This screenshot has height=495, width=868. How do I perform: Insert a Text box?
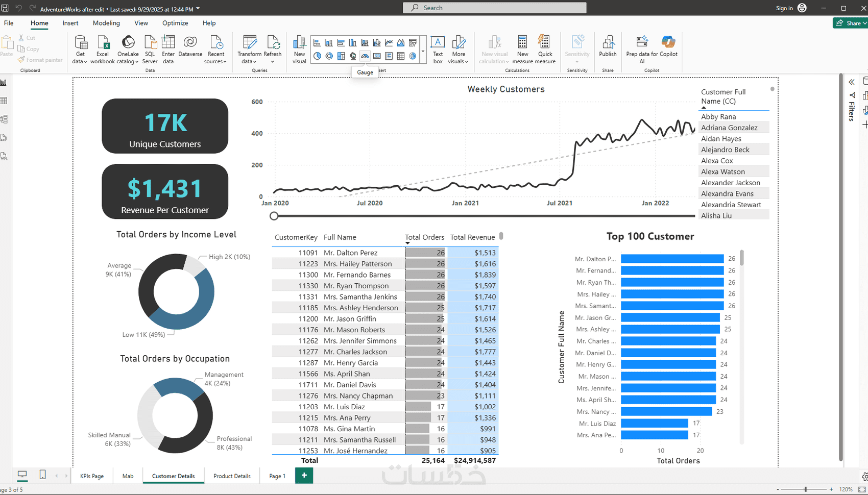click(438, 49)
